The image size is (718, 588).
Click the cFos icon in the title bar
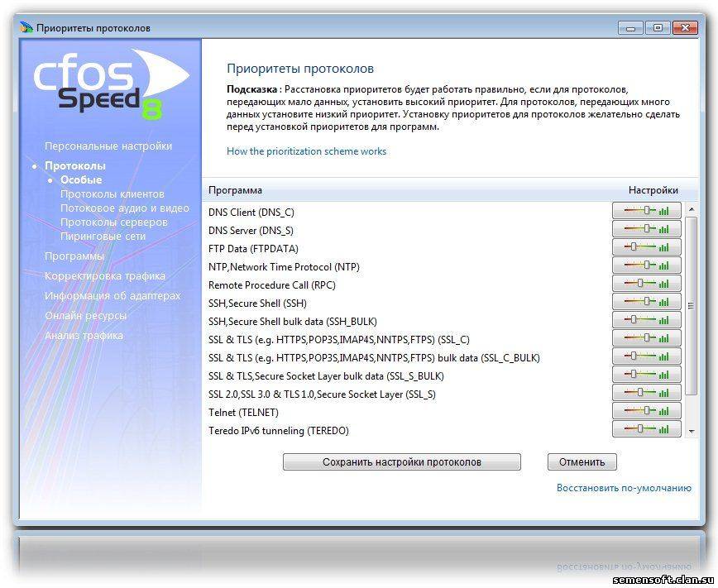tap(26, 28)
